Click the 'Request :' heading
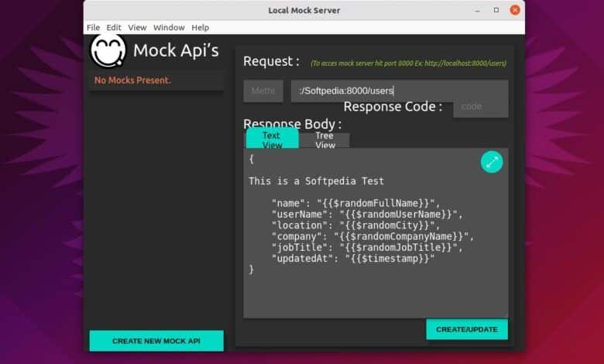 point(272,61)
